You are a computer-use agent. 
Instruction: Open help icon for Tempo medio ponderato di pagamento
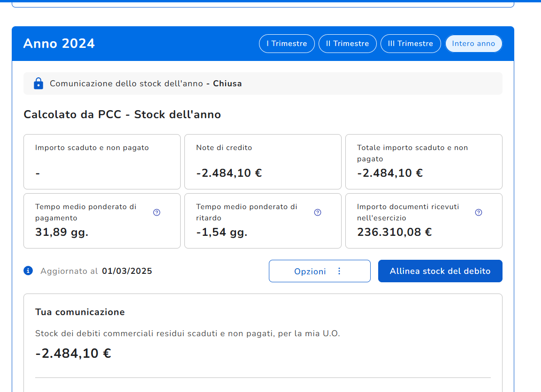pyautogui.click(x=157, y=212)
